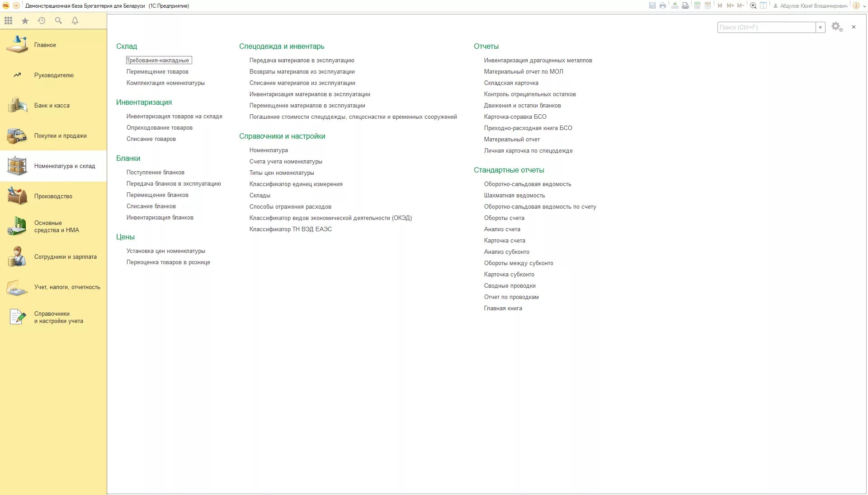The image size is (868, 495).
Task: Open the calendar icon in title bar
Action: point(708,6)
